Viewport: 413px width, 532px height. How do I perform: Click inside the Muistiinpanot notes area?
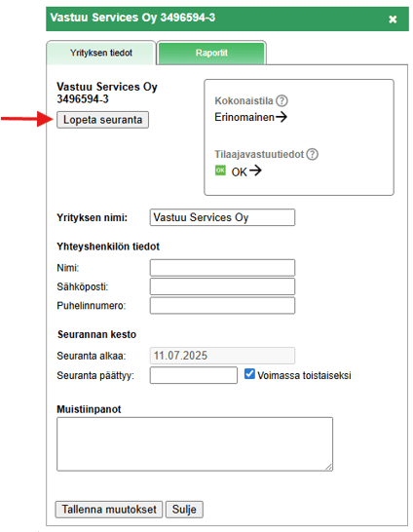tap(195, 444)
